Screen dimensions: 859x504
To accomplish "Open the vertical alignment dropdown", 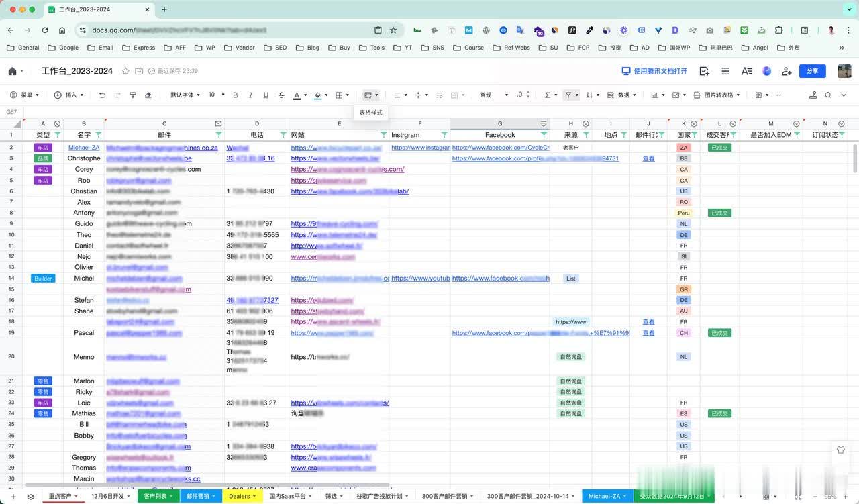I will pyautogui.click(x=421, y=95).
